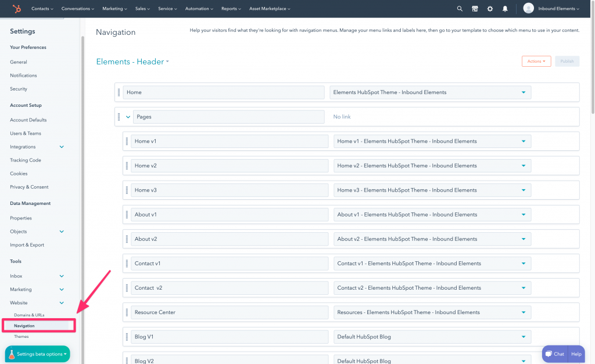The image size is (595, 364).
Task: Open the Contacts top menu
Action: click(42, 8)
